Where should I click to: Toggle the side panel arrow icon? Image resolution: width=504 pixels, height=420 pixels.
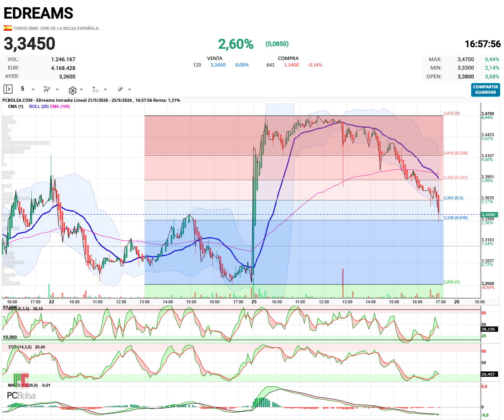click(8, 89)
